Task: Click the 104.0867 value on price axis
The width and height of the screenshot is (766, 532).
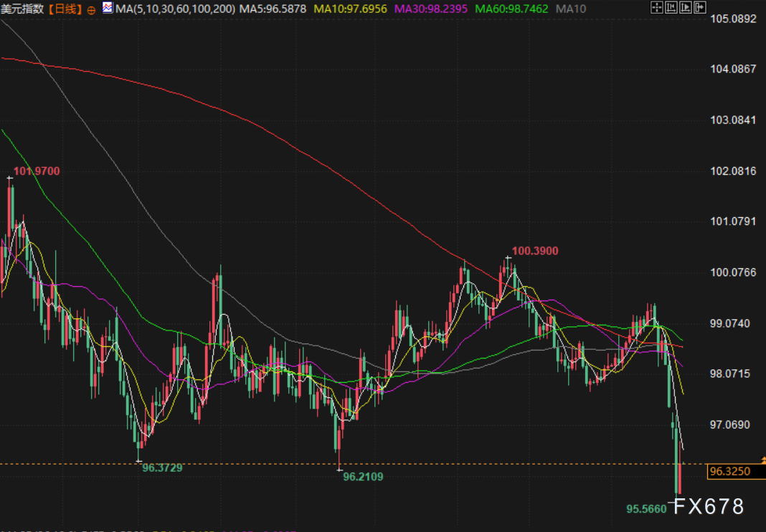Action: point(733,69)
